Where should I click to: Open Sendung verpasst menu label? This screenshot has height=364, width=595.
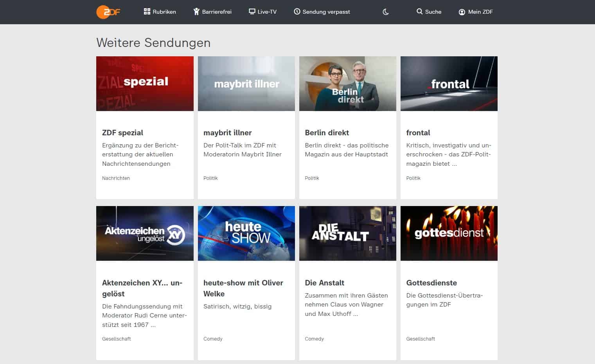pos(326,12)
